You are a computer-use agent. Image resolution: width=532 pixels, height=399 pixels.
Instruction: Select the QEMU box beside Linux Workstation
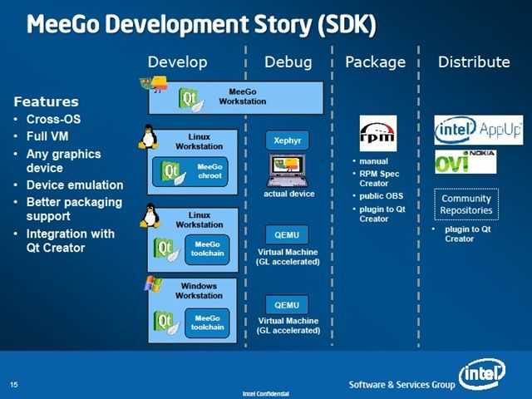click(x=287, y=234)
